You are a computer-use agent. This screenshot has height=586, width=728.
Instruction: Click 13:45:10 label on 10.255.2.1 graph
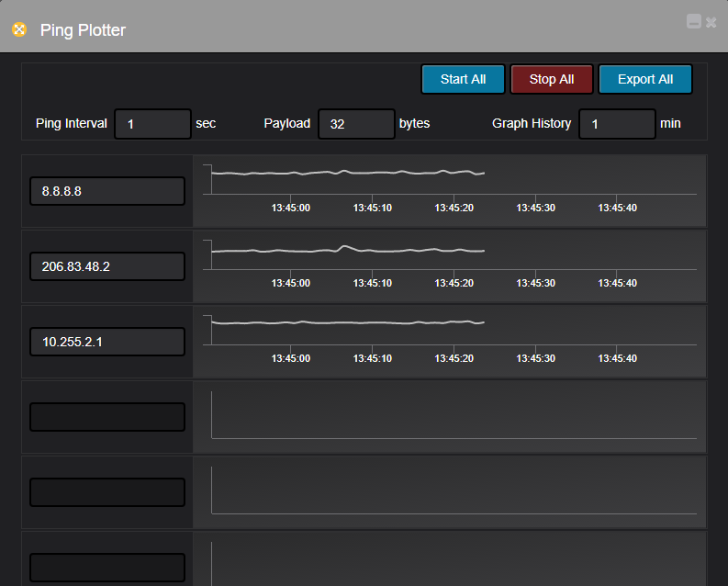click(x=373, y=358)
